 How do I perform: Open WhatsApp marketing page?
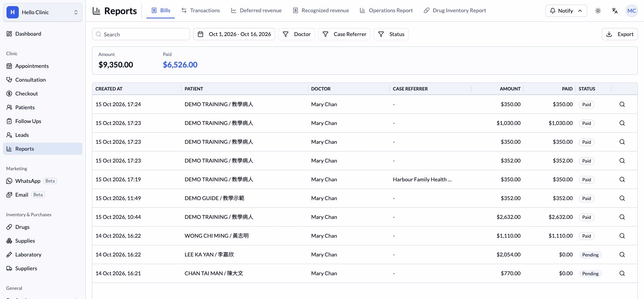[x=43, y=181]
